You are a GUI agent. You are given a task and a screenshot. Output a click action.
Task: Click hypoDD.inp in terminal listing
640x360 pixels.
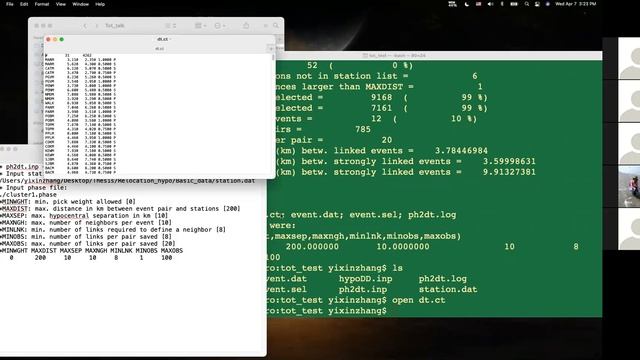point(365,279)
